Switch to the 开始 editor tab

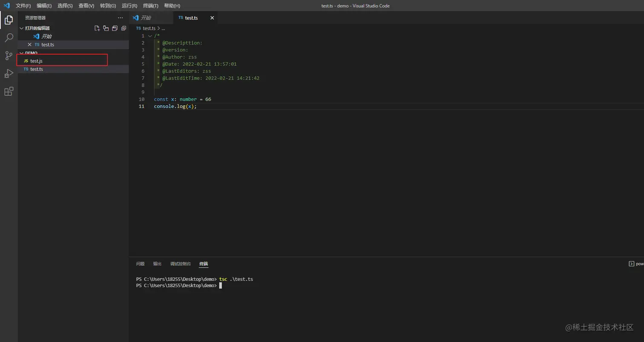pyautogui.click(x=151, y=18)
